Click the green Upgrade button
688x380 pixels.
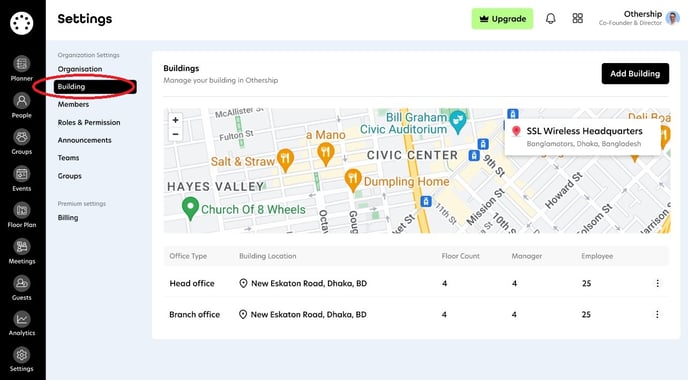click(x=502, y=19)
